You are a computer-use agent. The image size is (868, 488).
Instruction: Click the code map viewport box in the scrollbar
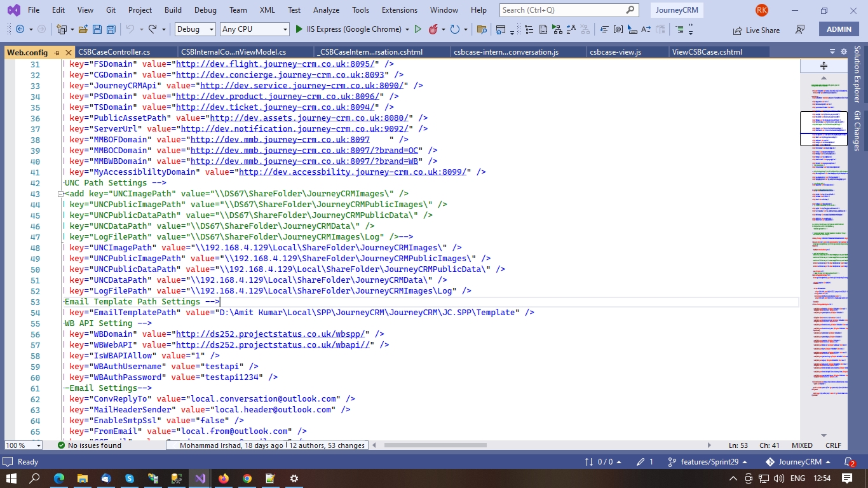point(824,129)
